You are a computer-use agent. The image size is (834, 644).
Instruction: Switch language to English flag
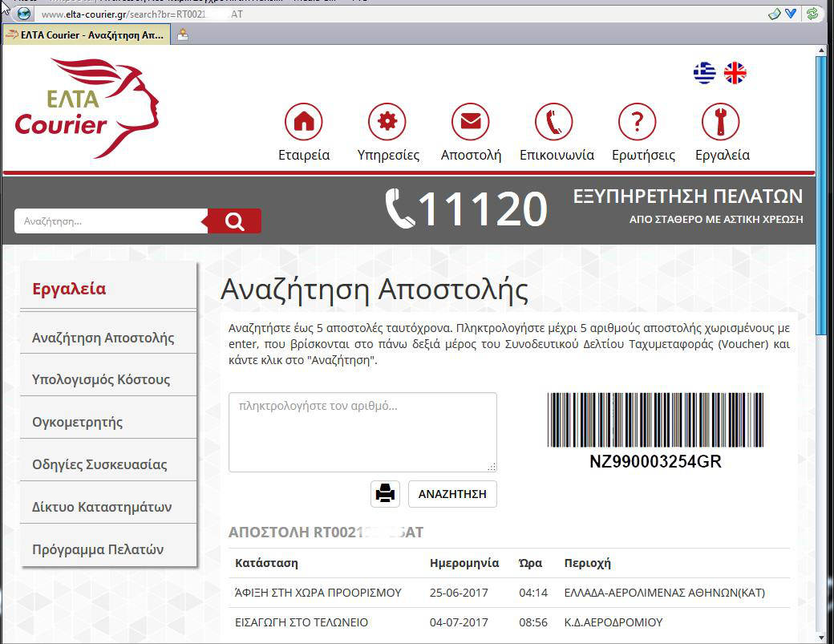tap(735, 73)
